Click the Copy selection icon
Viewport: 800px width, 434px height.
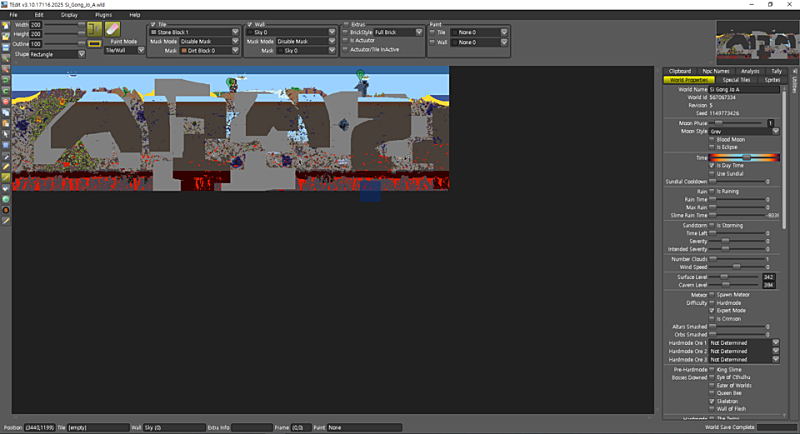click(x=6, y=113)
